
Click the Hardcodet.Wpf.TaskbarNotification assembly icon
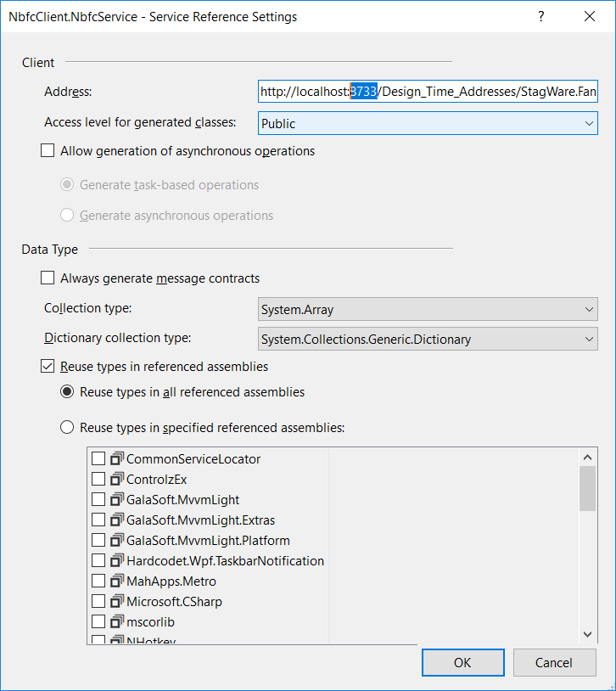117,560
